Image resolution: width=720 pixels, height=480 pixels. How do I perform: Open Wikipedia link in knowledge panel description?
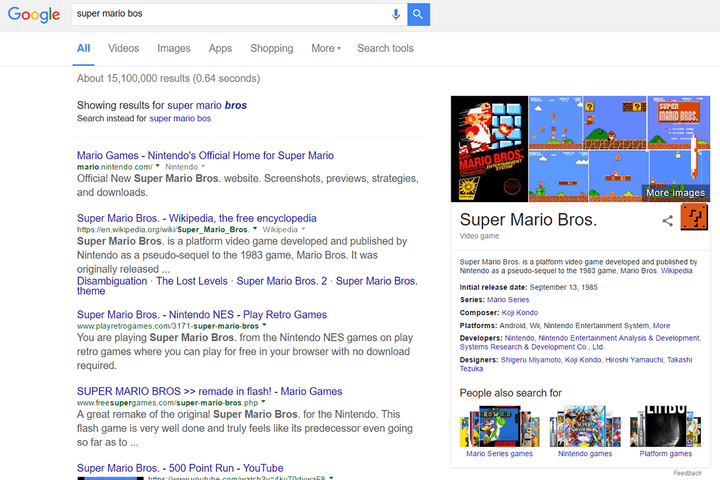(x=676, y=271)
